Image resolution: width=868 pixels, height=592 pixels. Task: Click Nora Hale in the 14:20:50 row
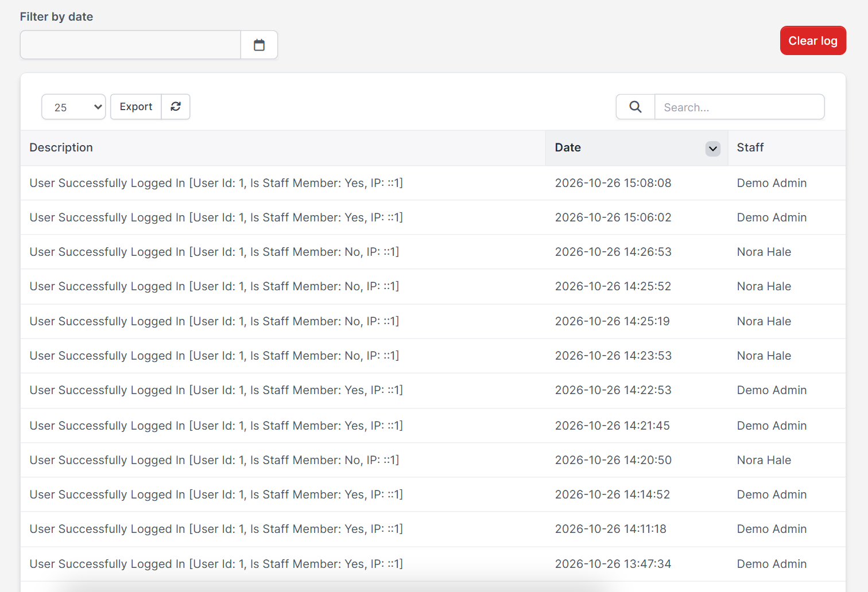(x=764, y=460)
